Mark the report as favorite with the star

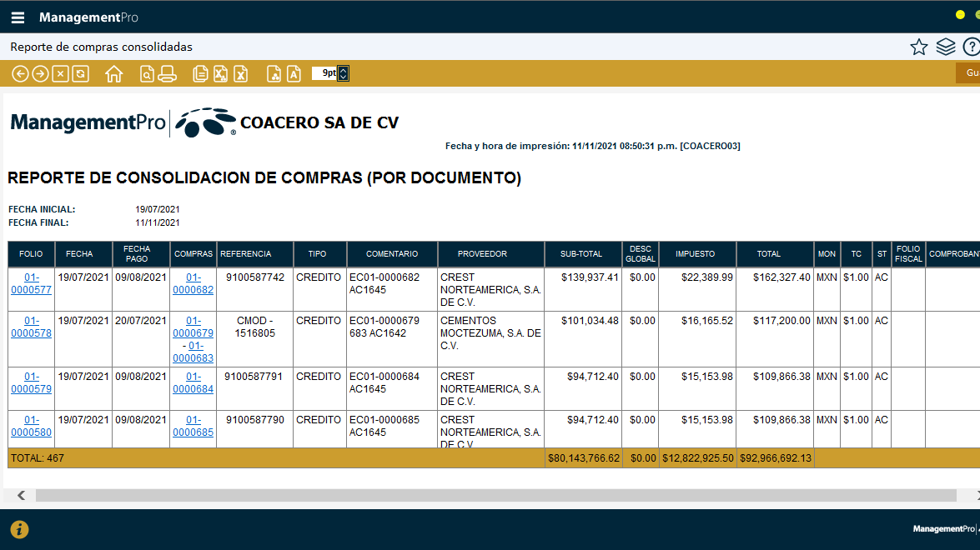pos(918,47)
